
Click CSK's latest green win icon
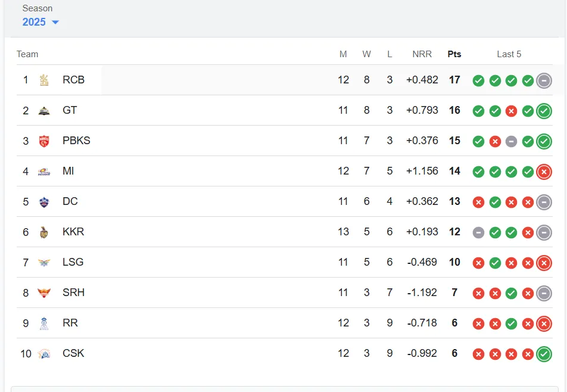pyautogui.click(x=544, y=354)
